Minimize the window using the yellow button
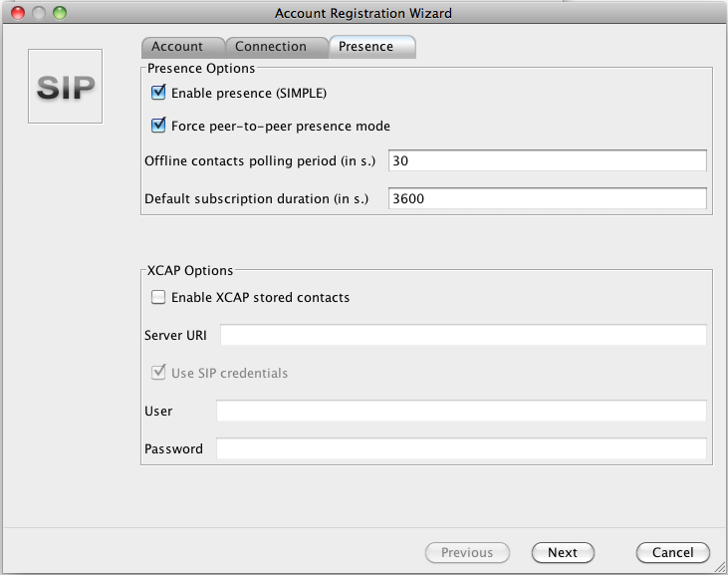This screenshot has height=575, width=728. (38, 13)
